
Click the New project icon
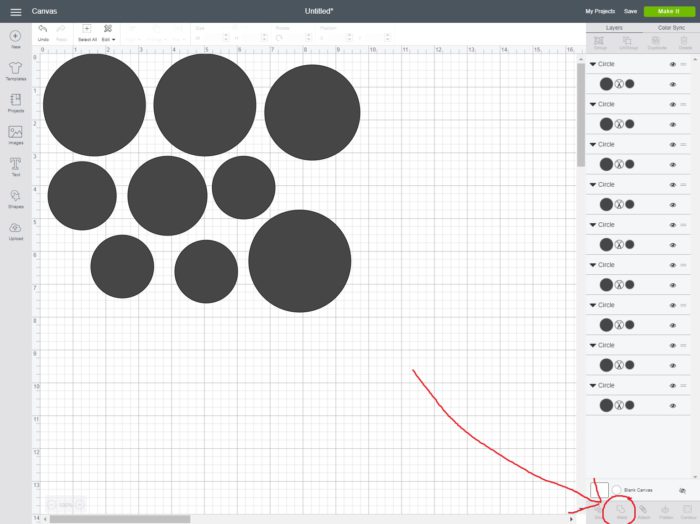(16, 39)
